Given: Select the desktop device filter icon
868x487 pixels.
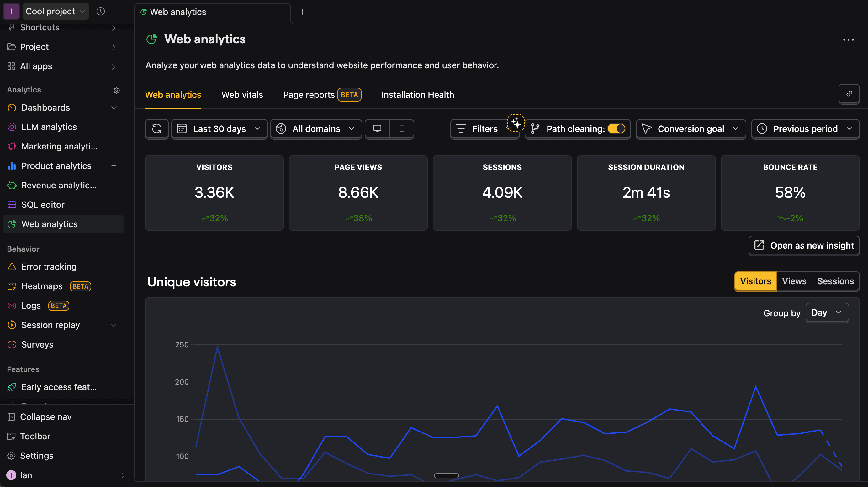Looking at the screenshot, I should 377,129.
